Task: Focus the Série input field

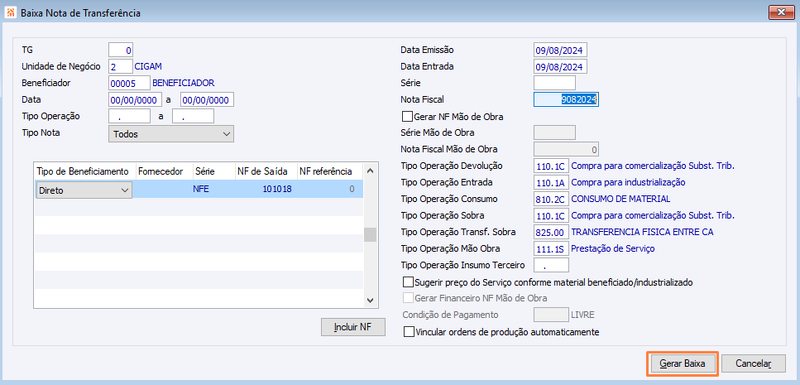Action: [x=554, y=83]
